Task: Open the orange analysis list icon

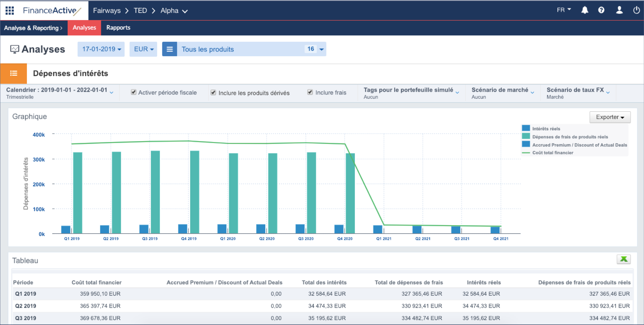Action: (14, 73)
